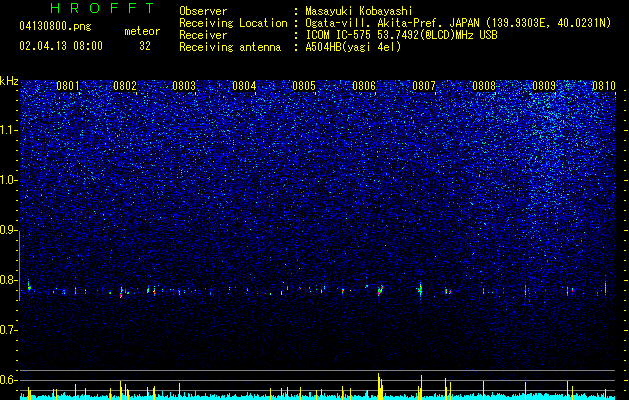629x400 pixels.
Task: Click the 1.1 frequency axis label
Action: (8, 130)
